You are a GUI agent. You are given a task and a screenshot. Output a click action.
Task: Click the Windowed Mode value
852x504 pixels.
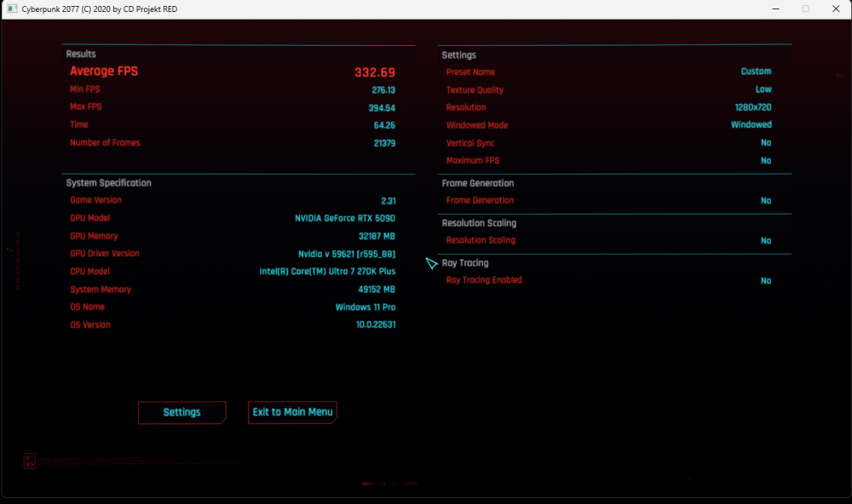pos(751,125)
